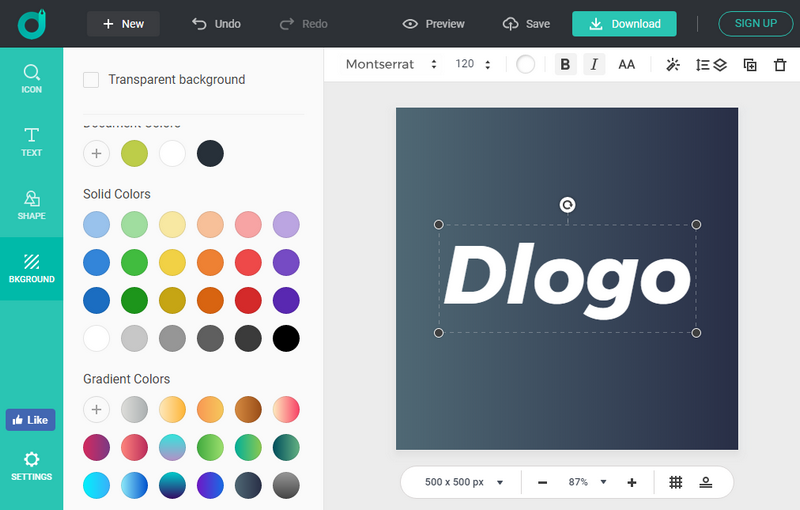
Task: Toggle italic text formatting
Action: coord(594,65)
